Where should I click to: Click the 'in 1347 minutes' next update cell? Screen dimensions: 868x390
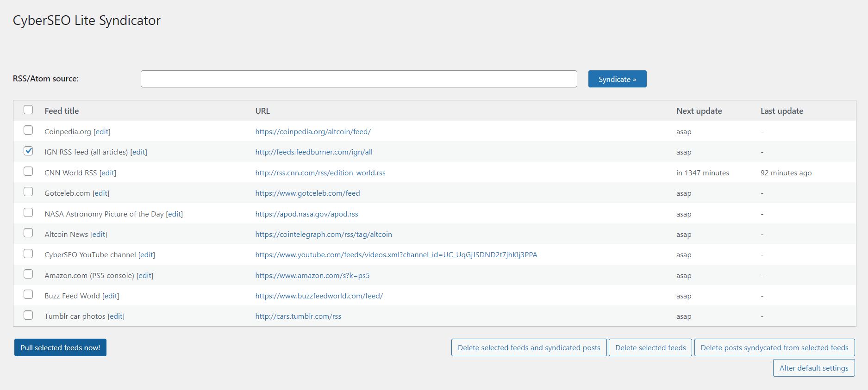703,173
